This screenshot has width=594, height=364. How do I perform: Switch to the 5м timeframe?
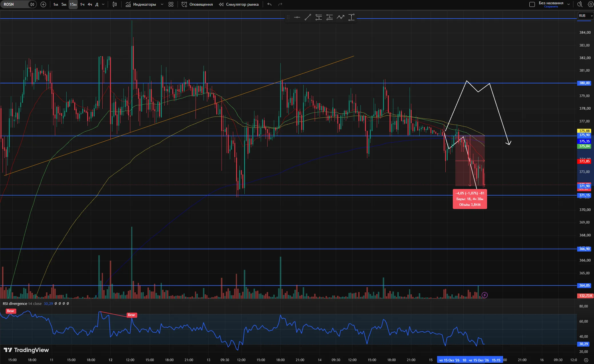pos(64,4)
